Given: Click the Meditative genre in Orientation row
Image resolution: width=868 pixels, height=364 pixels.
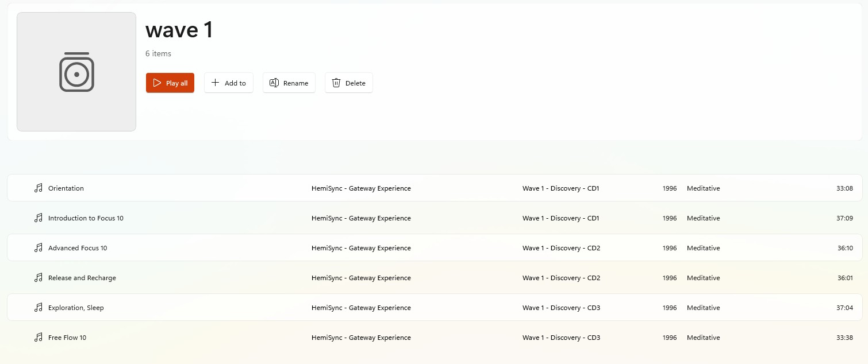Looking at the screenshot, I should [703, 188].
